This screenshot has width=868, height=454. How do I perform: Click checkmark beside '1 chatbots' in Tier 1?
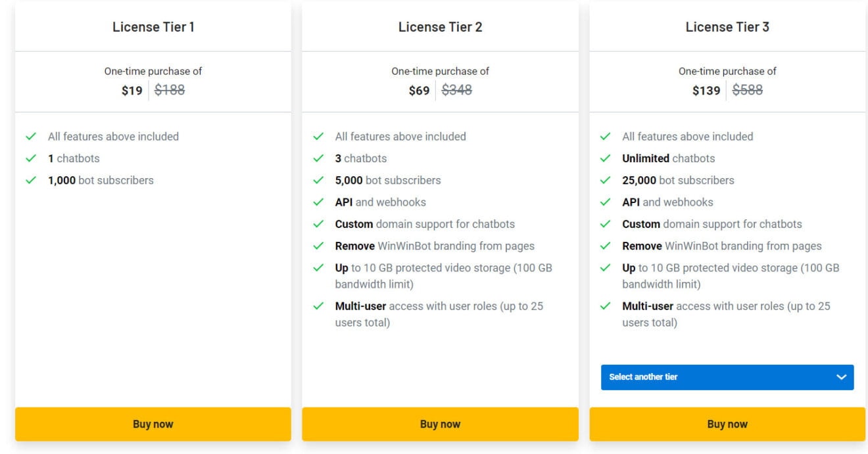31,158
